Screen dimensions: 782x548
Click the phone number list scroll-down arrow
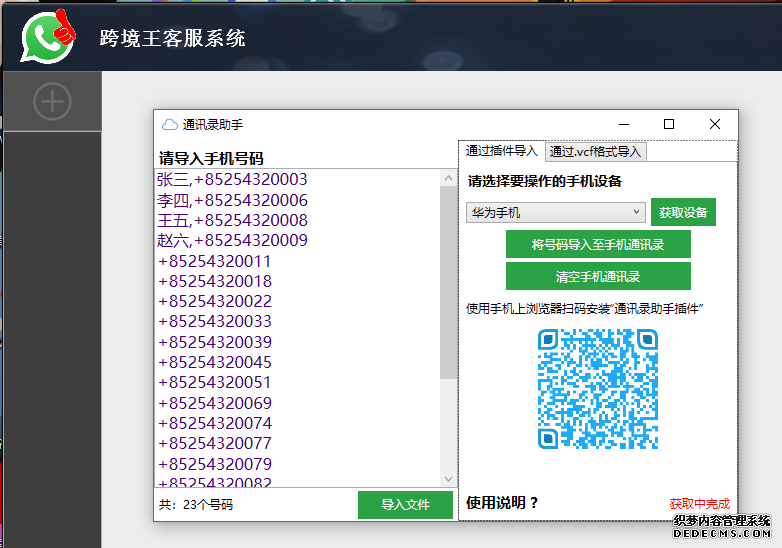(448, 479)
